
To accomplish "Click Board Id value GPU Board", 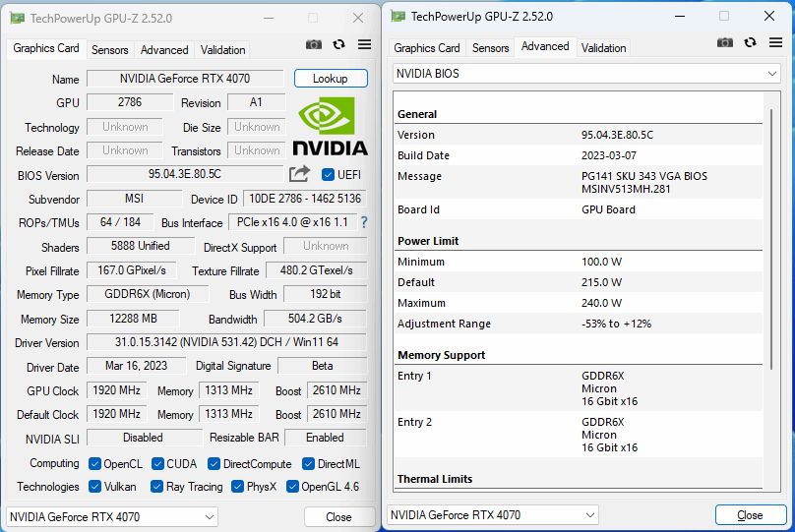I will point(608,209).
